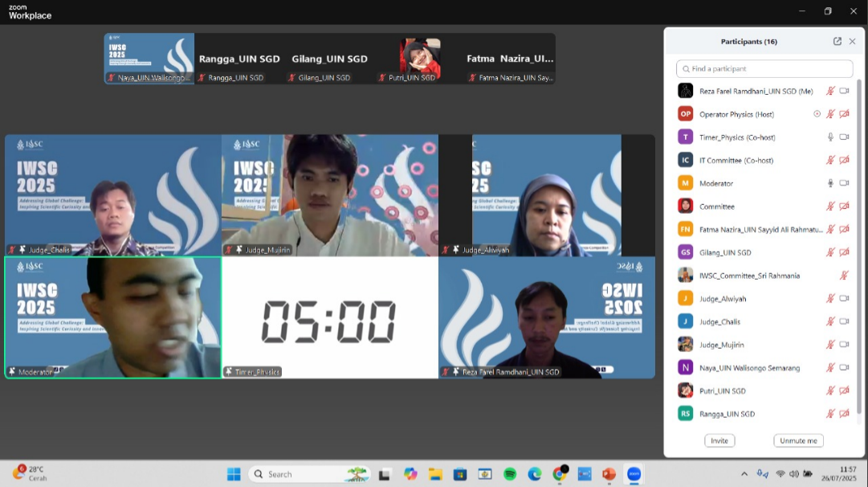868x487 pixels.
Task: Open PowerPoint from the taskbar
Action: tap(609, 474)
